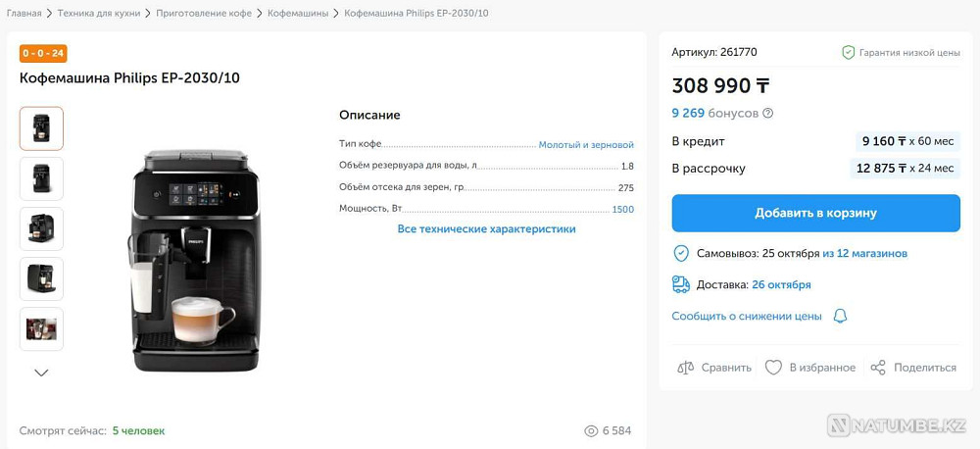Click the Гарантия низкой цены label
Screen dimensions: 980x449
tap(909, 53)
